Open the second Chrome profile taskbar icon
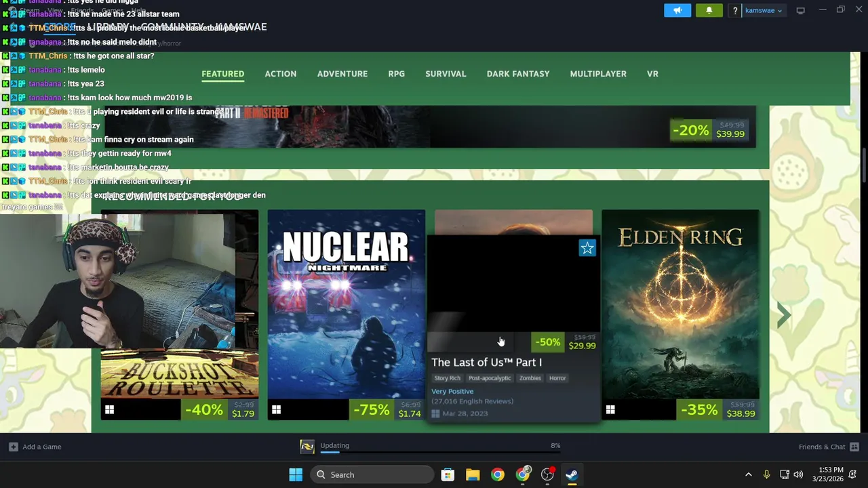Viewport: 868px width, 488px height. pos(523,474)
